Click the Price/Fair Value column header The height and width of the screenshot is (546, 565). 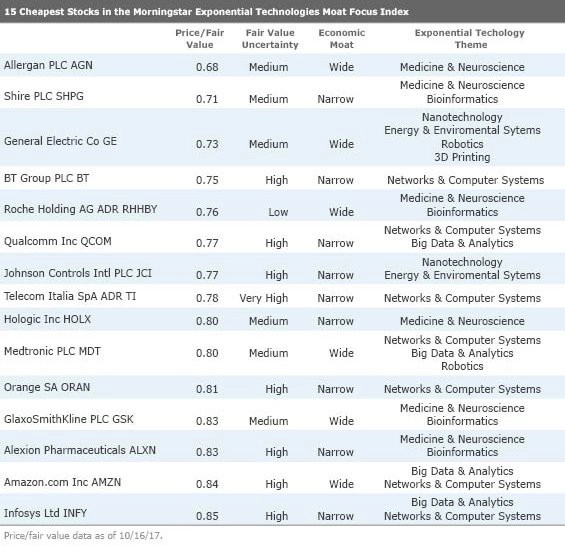click(200, 39)
